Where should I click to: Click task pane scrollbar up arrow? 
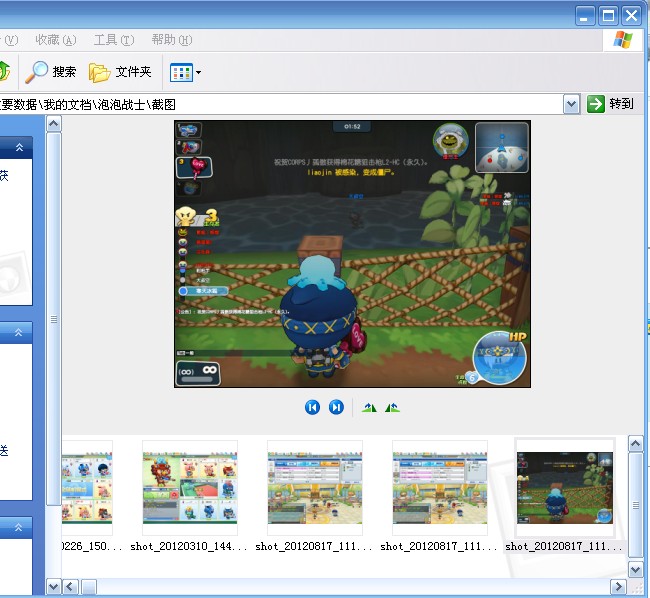pos(54,124)
